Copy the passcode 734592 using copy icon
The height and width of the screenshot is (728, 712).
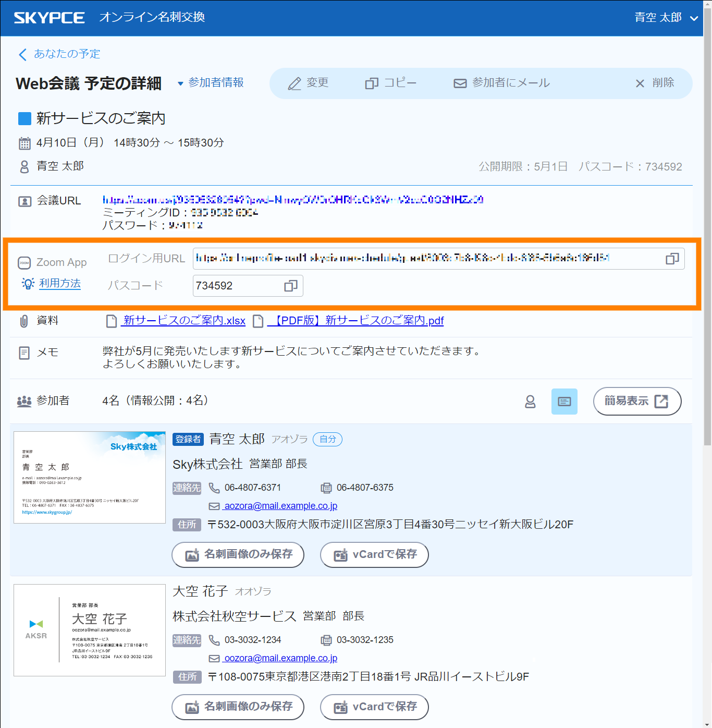[290, 286]
